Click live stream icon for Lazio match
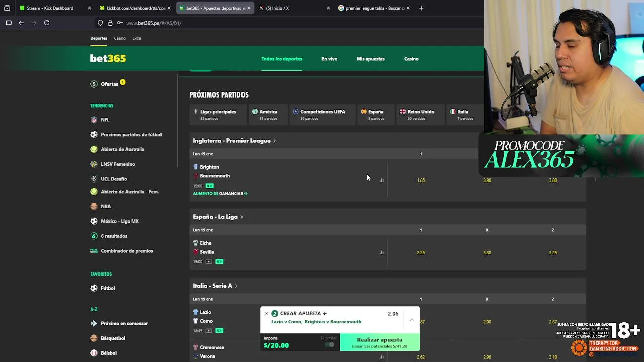 click(209, 331)
